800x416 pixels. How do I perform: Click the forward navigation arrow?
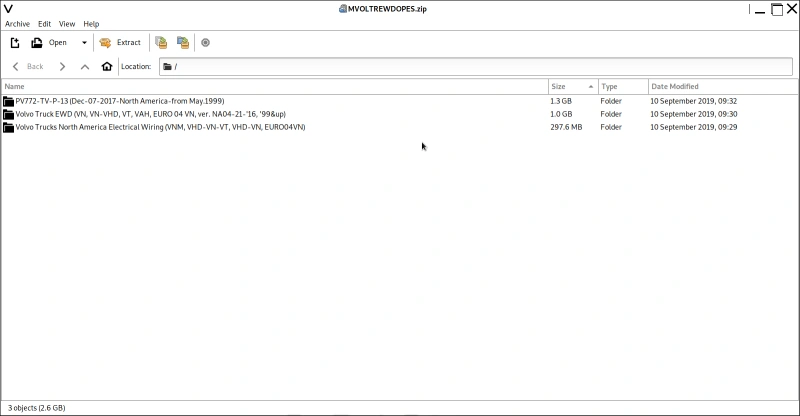(x=62, y=66)
